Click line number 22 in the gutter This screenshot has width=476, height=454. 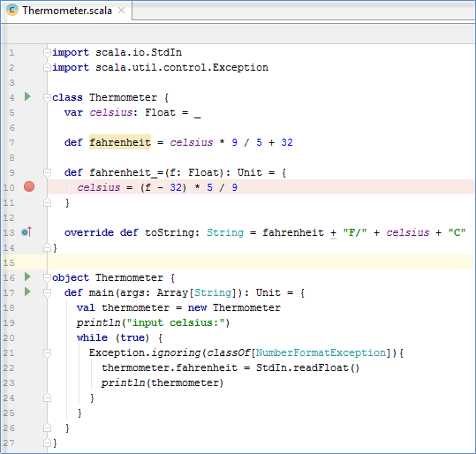tap(9, 367)
